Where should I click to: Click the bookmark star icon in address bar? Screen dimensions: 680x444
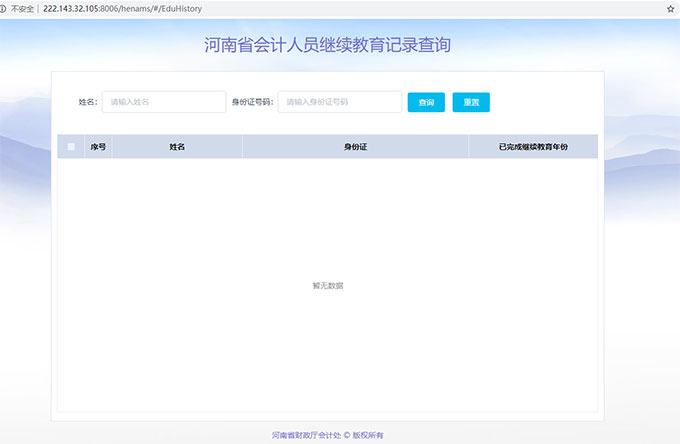pyautogui.click(x=670, y=7)
